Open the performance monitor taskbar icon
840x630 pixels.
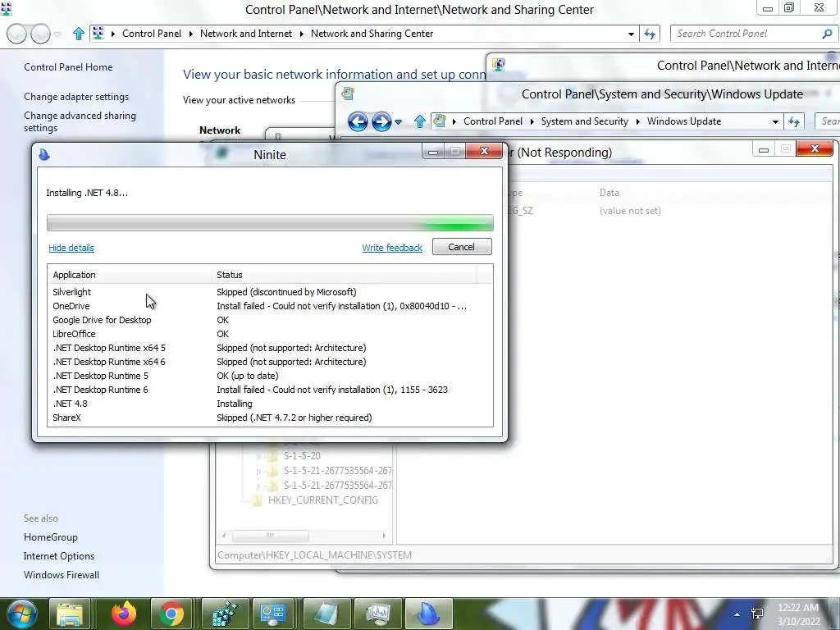click(378, 614)
